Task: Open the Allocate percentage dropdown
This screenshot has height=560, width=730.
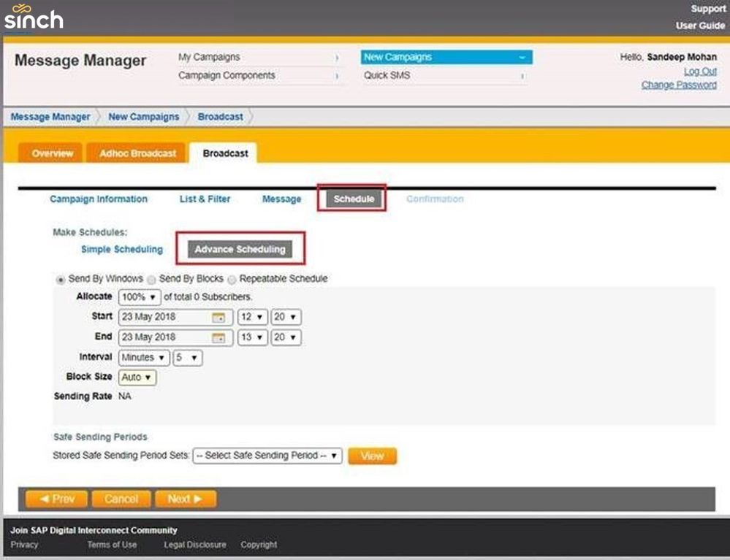Action: (x=139, y=297)
